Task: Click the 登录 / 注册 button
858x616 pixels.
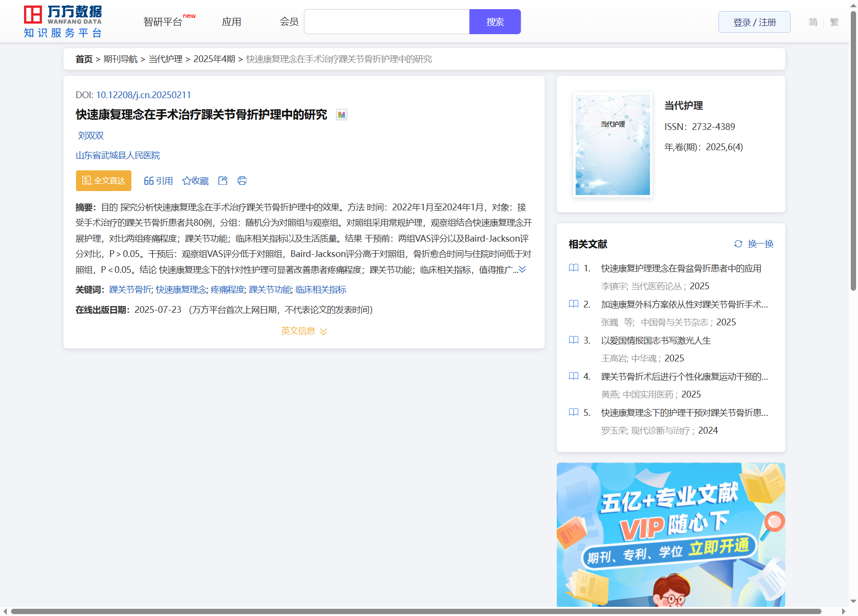Action: pyautogui.click(x=755, y=22)
